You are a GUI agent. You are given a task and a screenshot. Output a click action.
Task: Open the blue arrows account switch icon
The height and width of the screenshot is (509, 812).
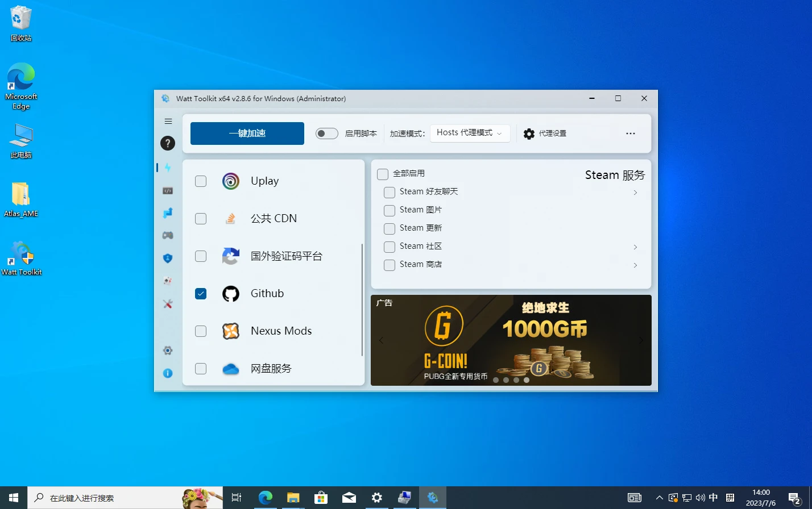click(x=168, y=213)
